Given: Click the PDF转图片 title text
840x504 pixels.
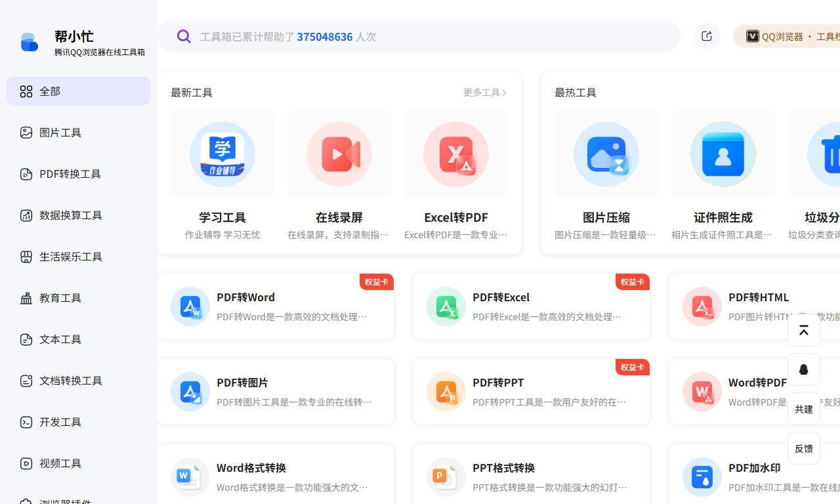Looking at the screenshot, I should (242, 383).
